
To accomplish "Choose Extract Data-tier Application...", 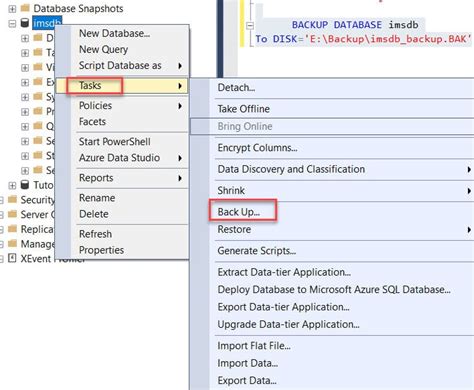I will point(332,272).
